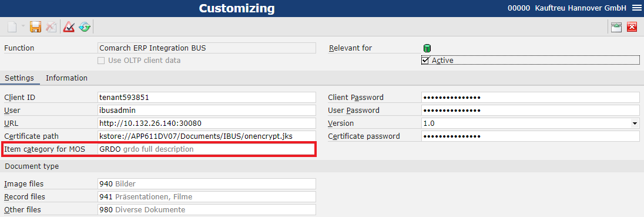Click the green Refresh icon
The height and width of the screenshot is (217, 644).
pyautogui.click(x=85, y=27)
